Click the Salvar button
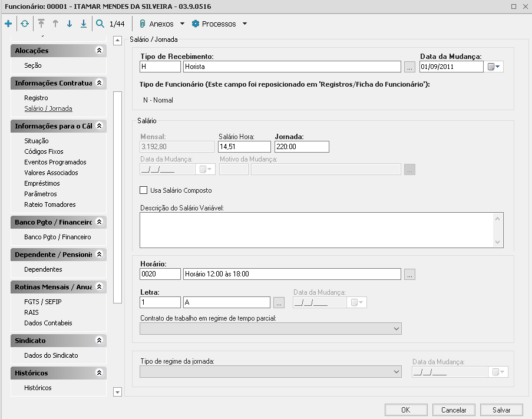The width and height of the screenshot is (532, 419). pos(501,410)
